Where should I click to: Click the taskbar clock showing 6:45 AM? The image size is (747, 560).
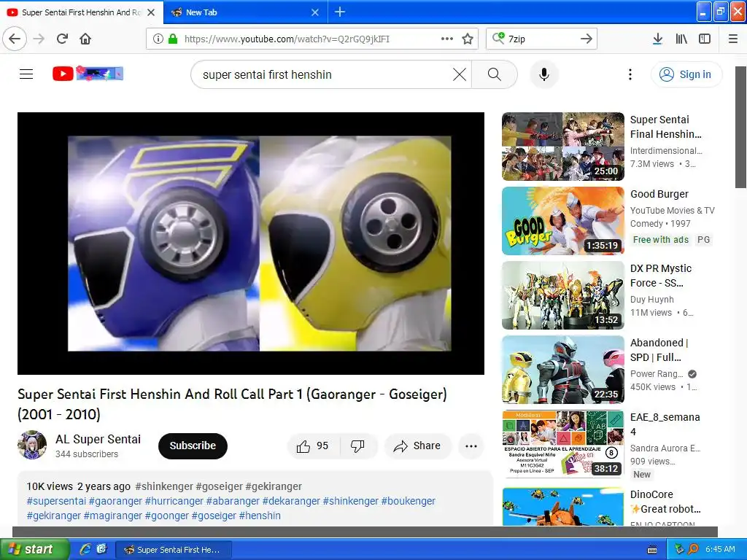pos(720,550)
